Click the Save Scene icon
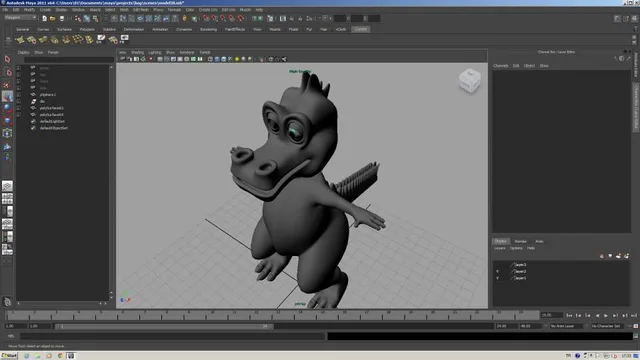The width and height of the screenshot is (640, 360). pyautogui.click(x=62, y=18)
